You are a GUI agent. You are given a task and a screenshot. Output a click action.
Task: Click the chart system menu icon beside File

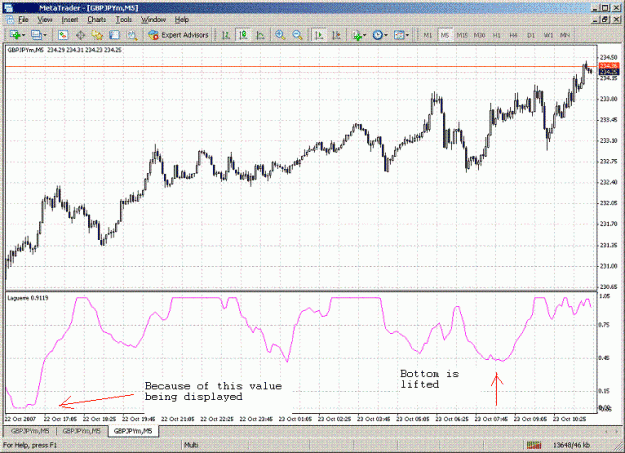[x=10, y=20]
